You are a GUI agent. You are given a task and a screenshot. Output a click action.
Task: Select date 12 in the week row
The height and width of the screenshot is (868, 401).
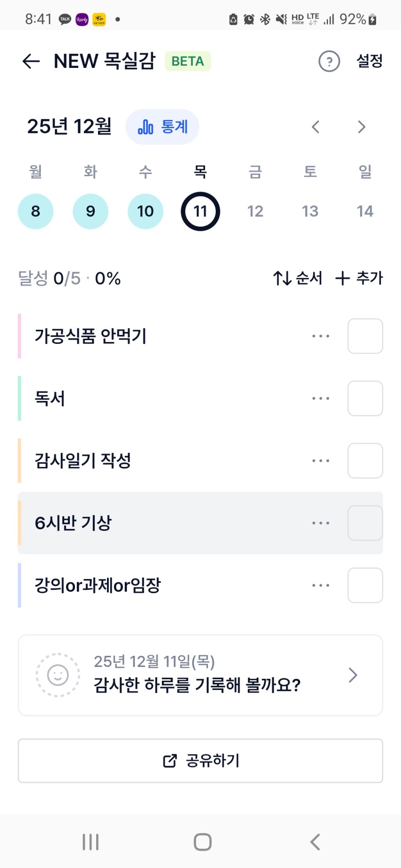[x=255, y=211]
